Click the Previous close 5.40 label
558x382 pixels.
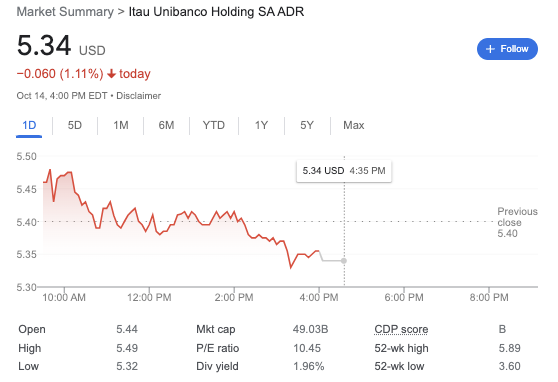coord(517,222)
